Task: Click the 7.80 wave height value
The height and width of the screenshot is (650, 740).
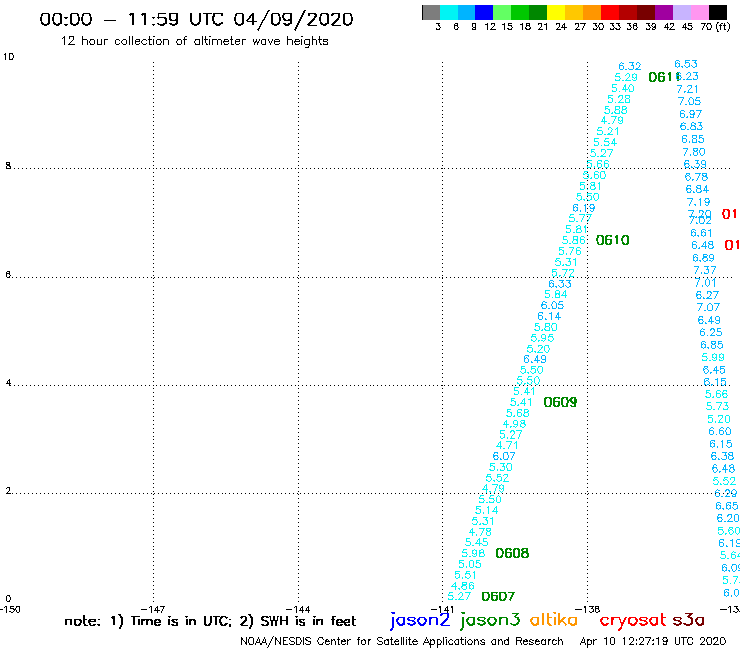Action: pyautogui.click(x=694, y=152)
